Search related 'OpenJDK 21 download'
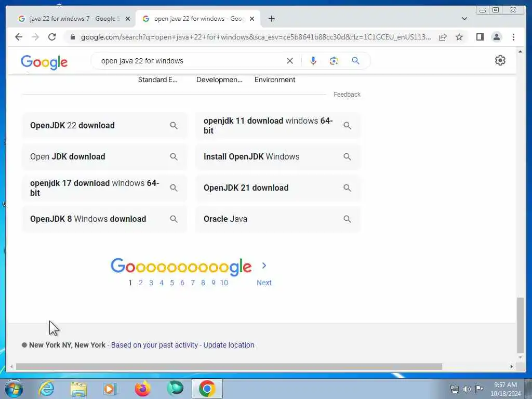 [278, 188]
